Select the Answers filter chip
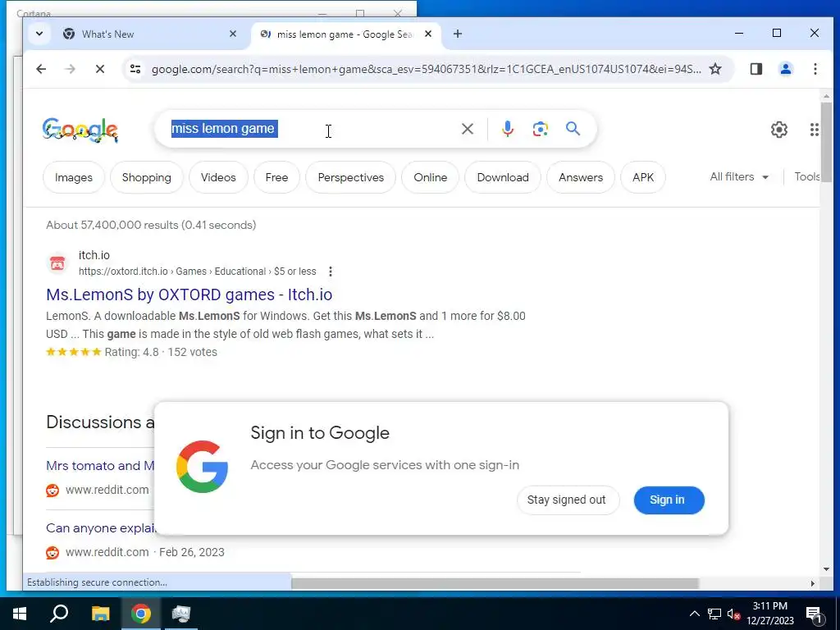This screenshot has width=840, height=630. point(580,177)
